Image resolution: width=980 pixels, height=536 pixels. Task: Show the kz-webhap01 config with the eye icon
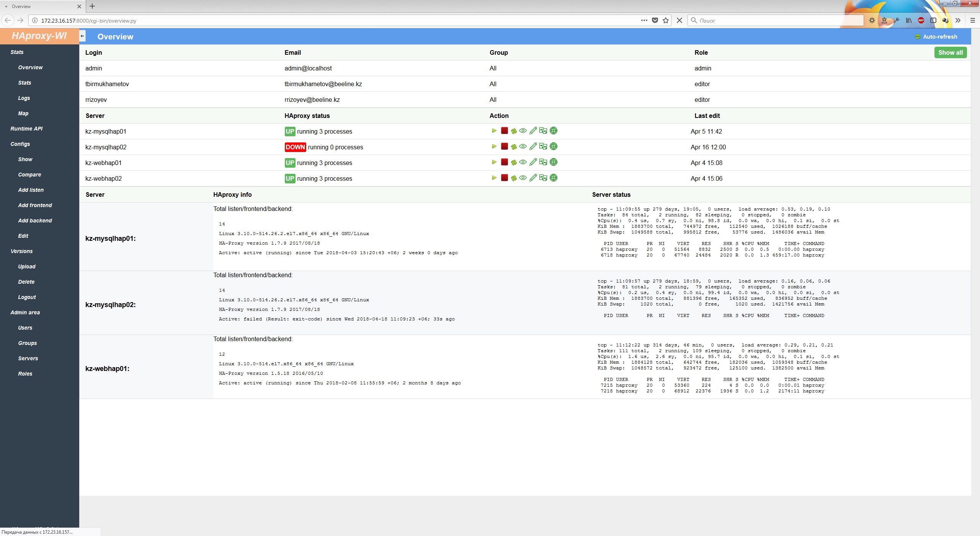(523, 162)
